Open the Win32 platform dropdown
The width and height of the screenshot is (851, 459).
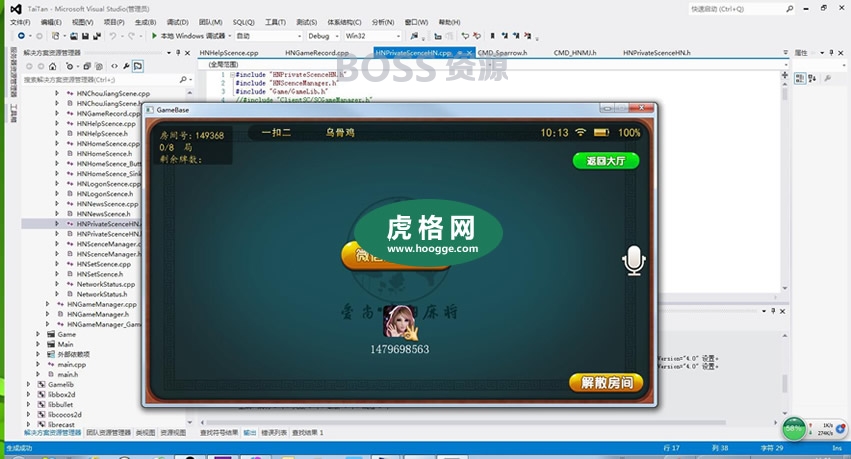point(372,36)
